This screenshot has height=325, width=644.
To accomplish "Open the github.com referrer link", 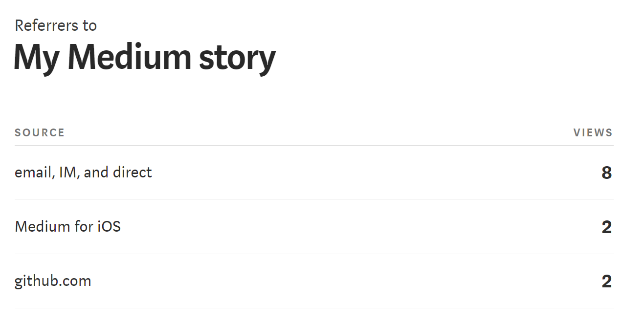I will (53, 282).
